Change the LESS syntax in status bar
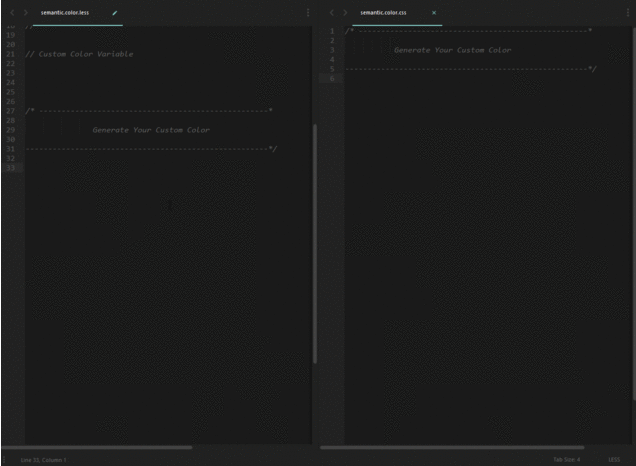This screenshot has height=466, width=636. (614, 459)
